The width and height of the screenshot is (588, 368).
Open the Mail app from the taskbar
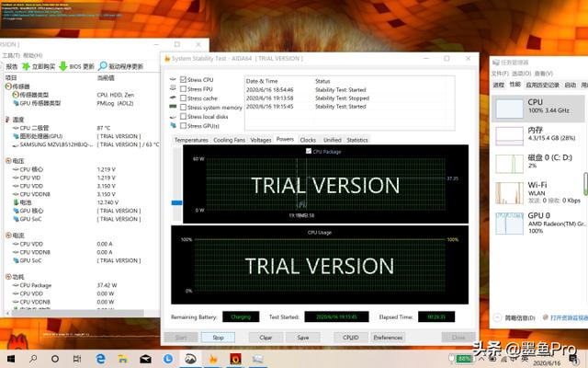145,360
